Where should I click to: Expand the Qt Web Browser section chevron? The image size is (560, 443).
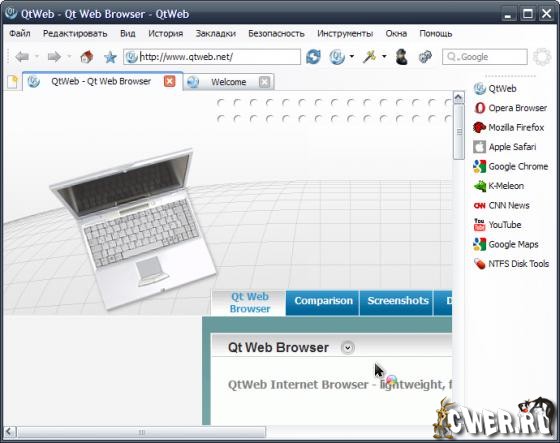coord(348,348)
